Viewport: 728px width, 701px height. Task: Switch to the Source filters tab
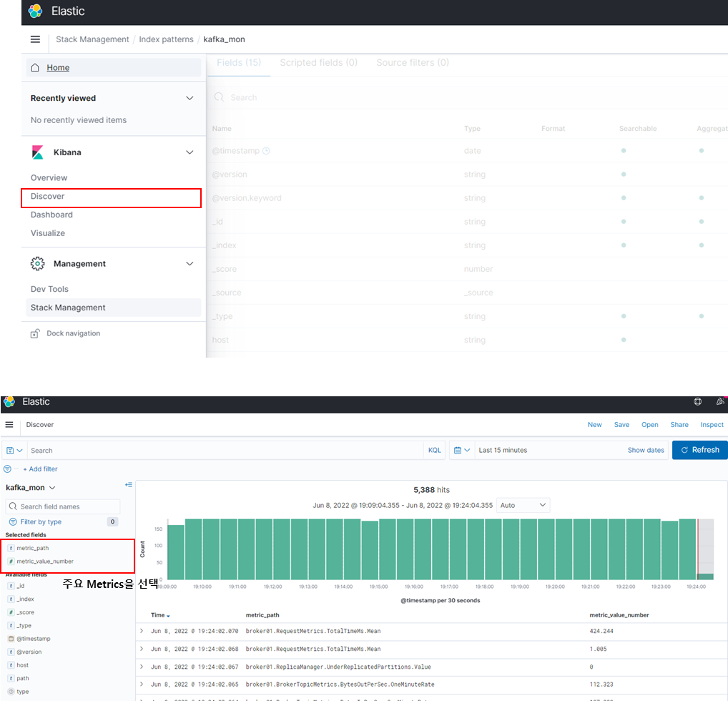pyautogui.click(x=413, y=62)
